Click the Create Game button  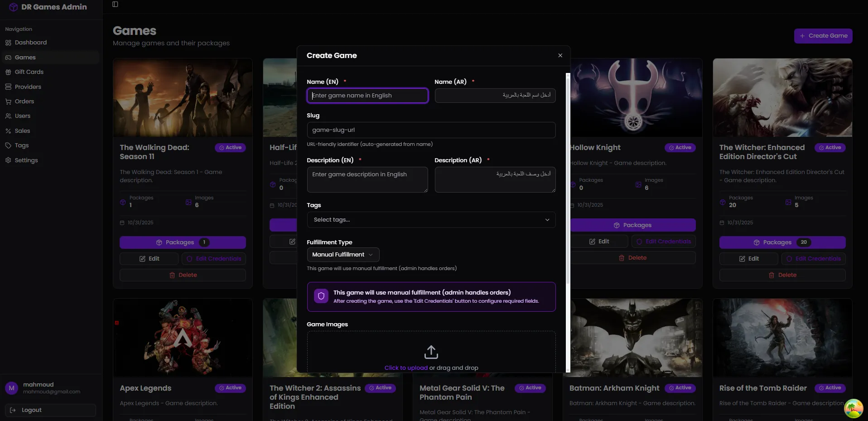(x=823, y=35)
